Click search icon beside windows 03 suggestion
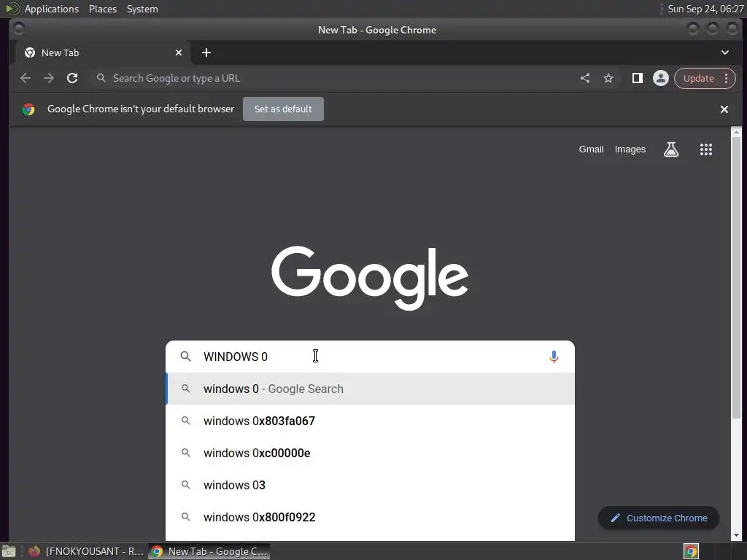747x560 pixels. 186,485
